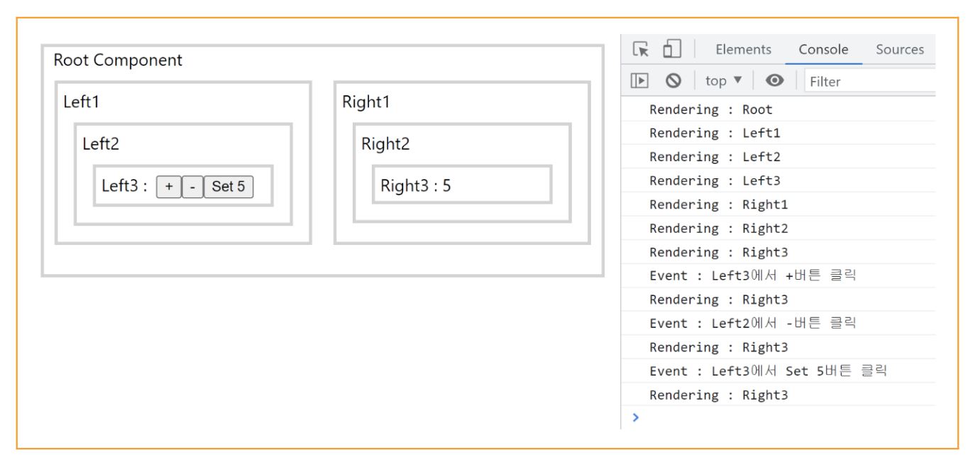This screenshot has width=980, height=465.
Task: Click the Right3 : 5 value text
Action: pos(416,187)
